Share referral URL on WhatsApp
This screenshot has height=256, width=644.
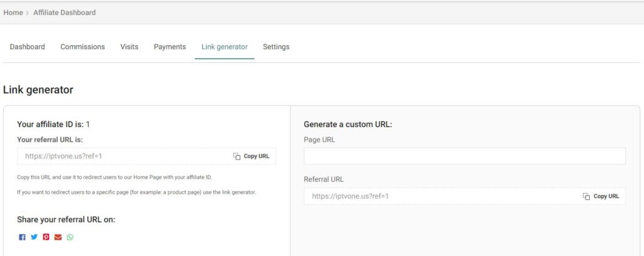(x=70, y=237)
